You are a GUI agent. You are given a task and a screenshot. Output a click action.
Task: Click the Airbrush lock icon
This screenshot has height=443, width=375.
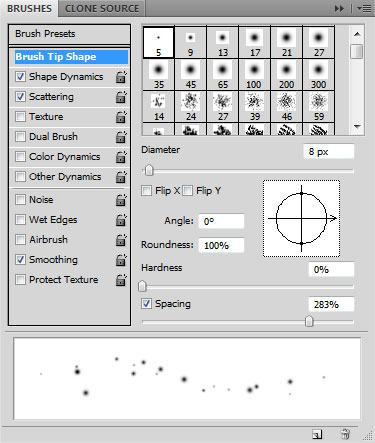[121, 240]
